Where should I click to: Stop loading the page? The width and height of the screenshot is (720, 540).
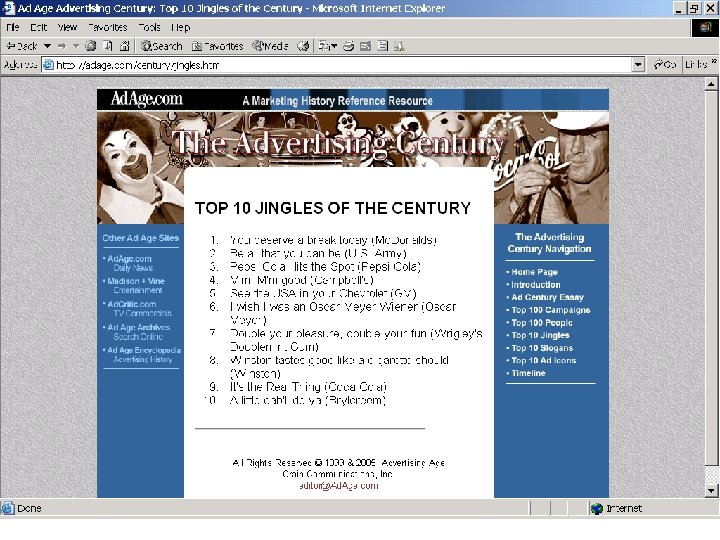tap(91, 46)
